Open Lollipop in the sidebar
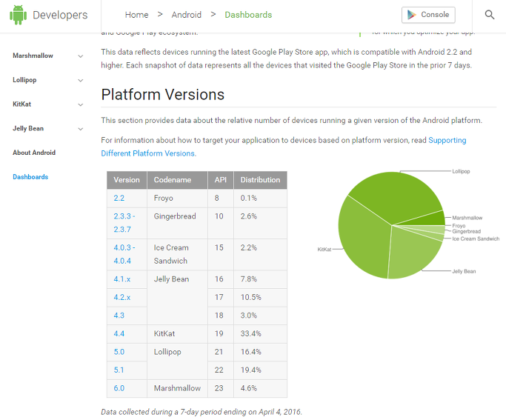Viewport: 506px width, 420px height. coord(24,80)
